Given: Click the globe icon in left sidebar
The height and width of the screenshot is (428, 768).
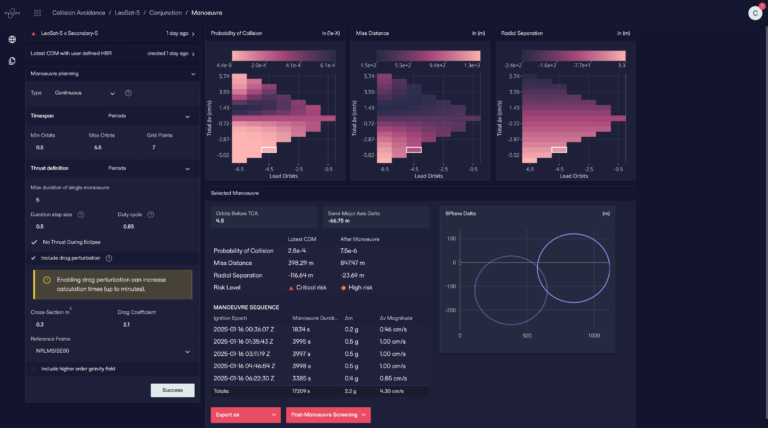Looking at the screenshot, I should point(12,39).
